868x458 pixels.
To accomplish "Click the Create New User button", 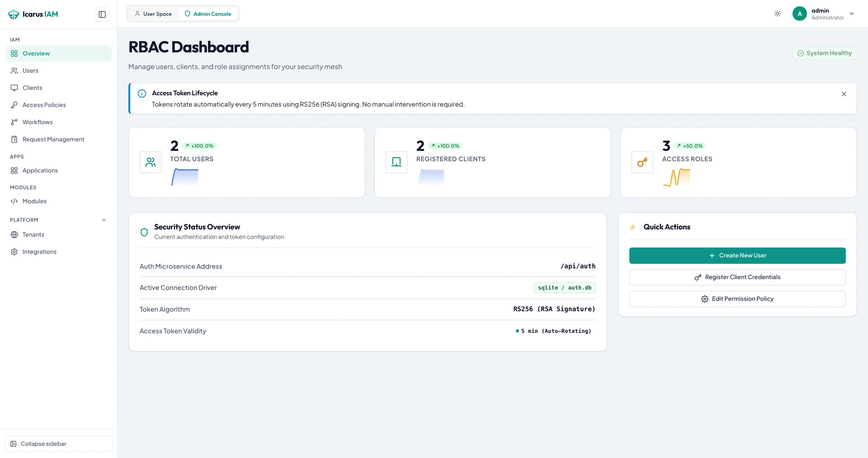I will click(x=737, y=256).
